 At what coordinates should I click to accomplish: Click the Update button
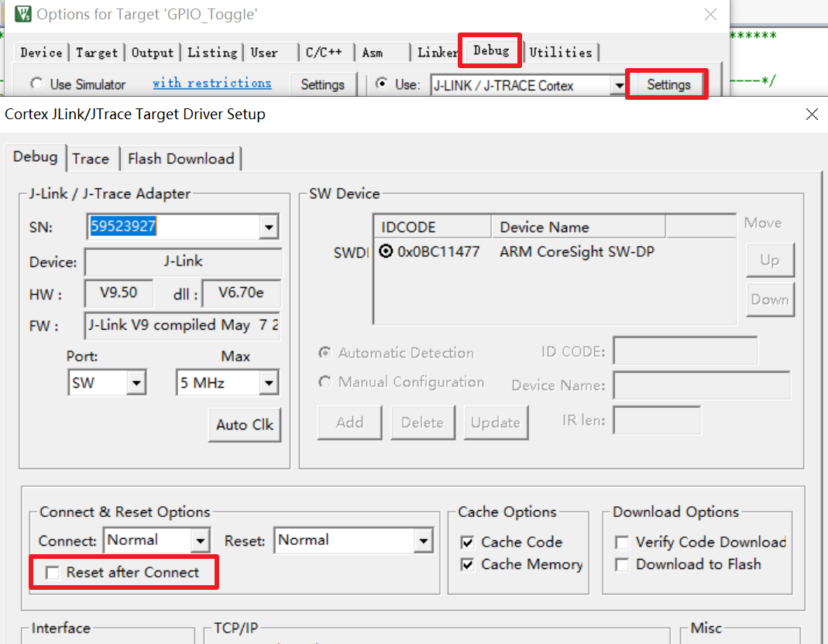495,423
